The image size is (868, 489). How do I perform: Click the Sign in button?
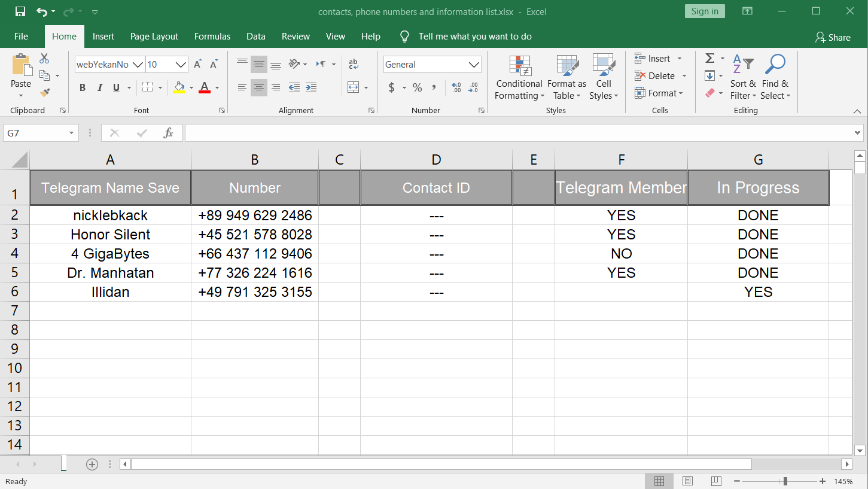704,11
